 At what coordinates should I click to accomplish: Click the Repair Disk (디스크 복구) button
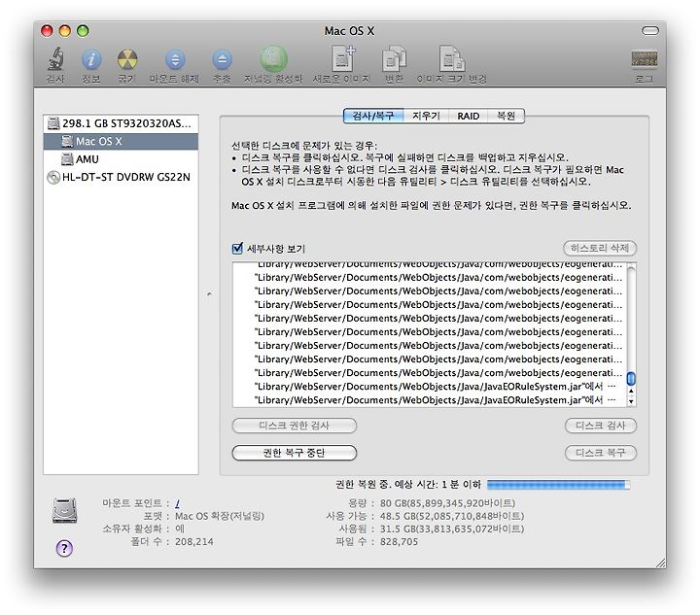coord(601,453)
